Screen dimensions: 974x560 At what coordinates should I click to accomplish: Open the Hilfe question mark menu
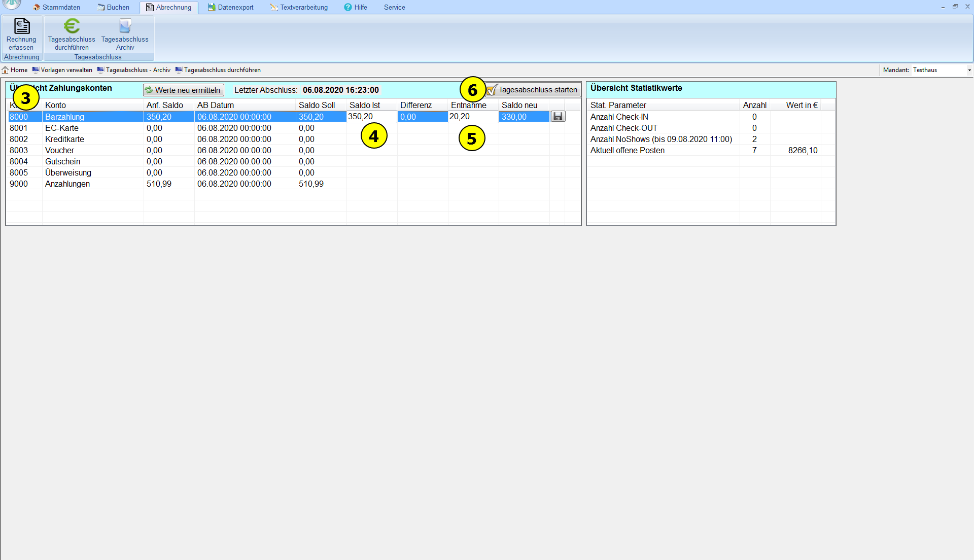click(x=356, y=7)
